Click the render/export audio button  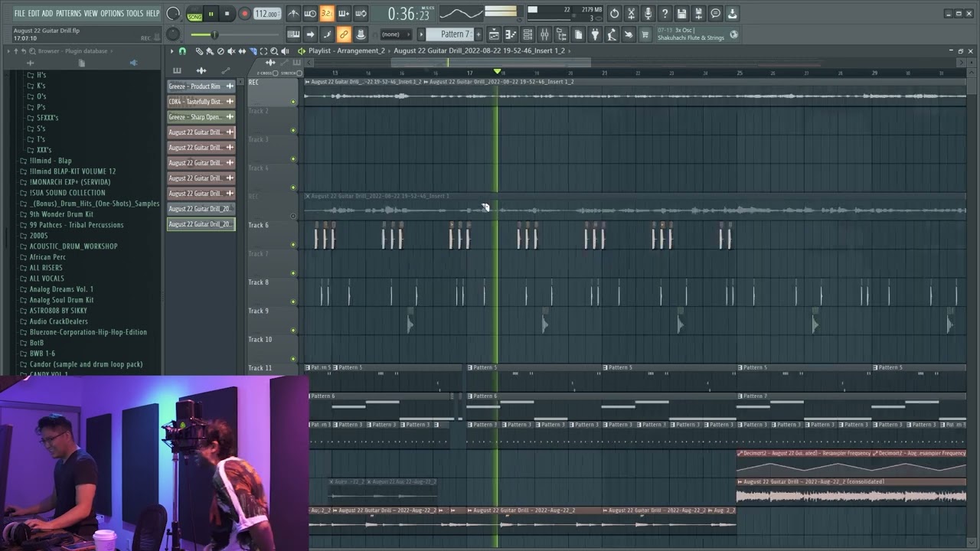tap(698, 14)
